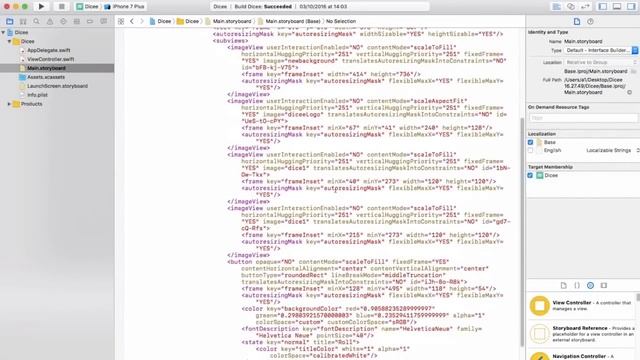Switch to the Version editor
This screenshot has width=640, height=360.
pyautogui.click(x=585, y=7)
